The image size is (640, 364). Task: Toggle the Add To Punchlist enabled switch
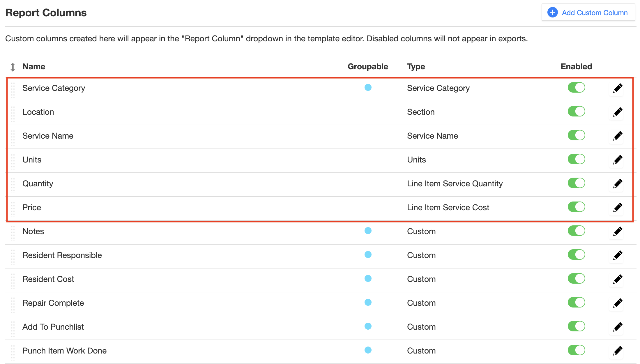576,326
